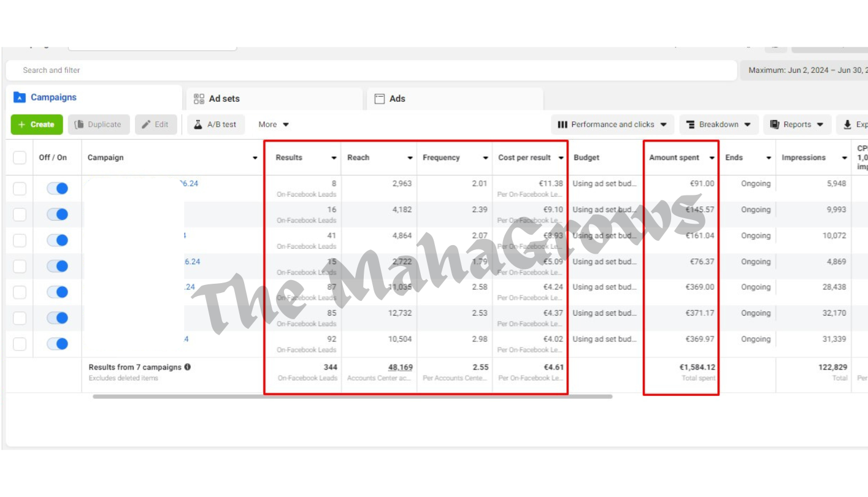
Task: Click the Edit pencil icon
Action: coord(146,124)
